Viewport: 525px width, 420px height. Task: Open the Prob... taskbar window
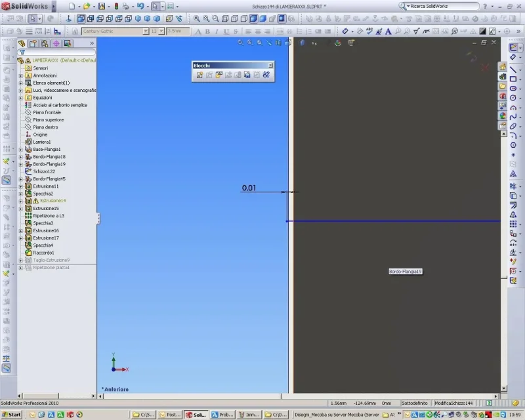pos(222,415)
